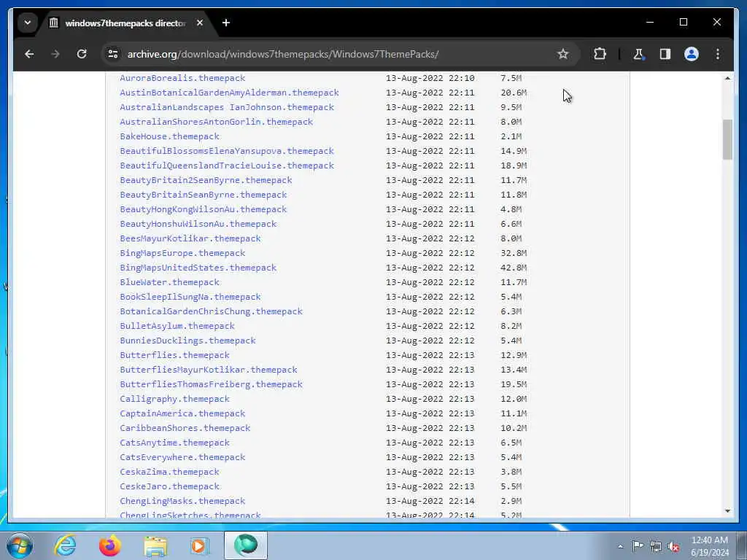
Task: Toggle the browser side panel
Action: [x=665, y=54]
